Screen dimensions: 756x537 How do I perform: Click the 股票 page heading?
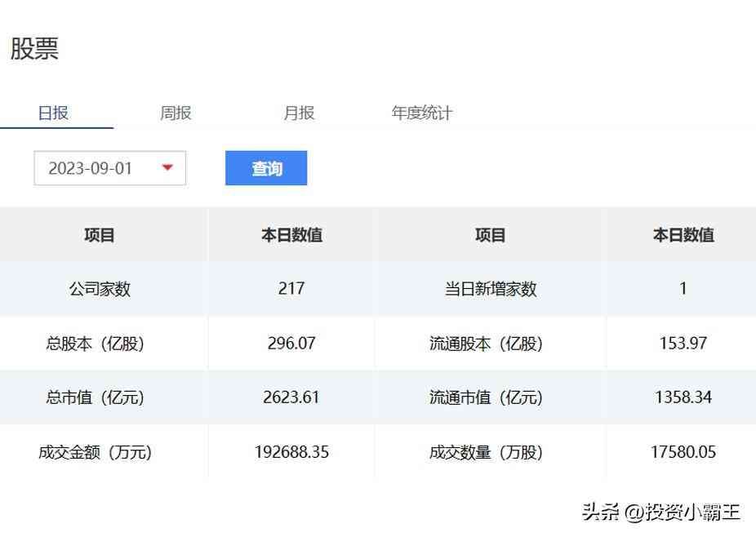pos(34,49)
